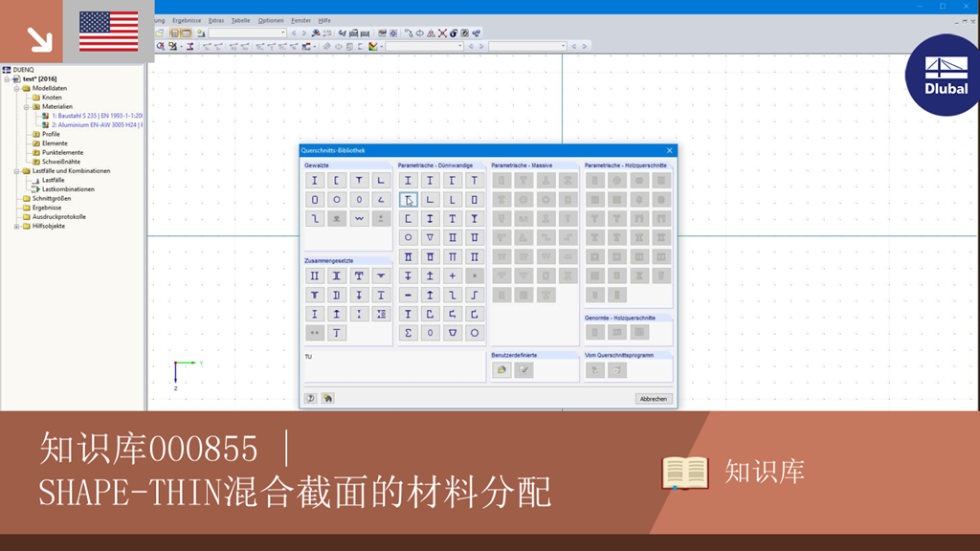Choose the rolled channel section in Gewalzte
The width and height of the screenshot is (980, 551).
(336, 181)
